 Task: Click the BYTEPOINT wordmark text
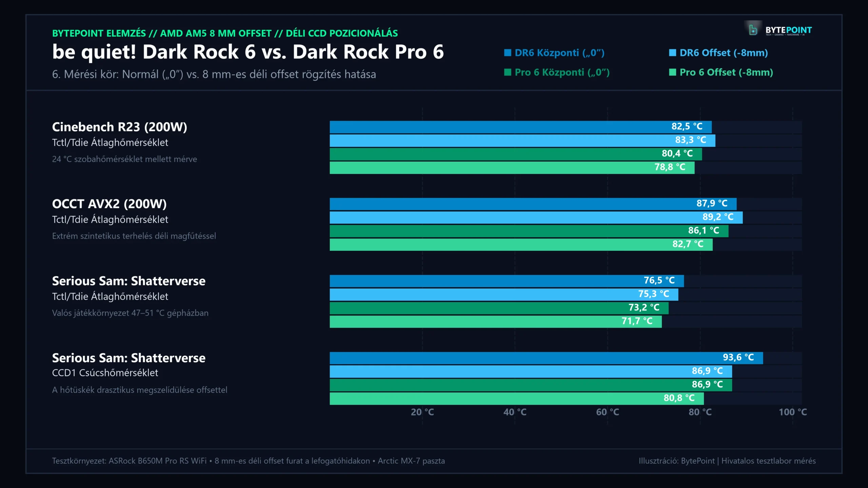point(789,30)
